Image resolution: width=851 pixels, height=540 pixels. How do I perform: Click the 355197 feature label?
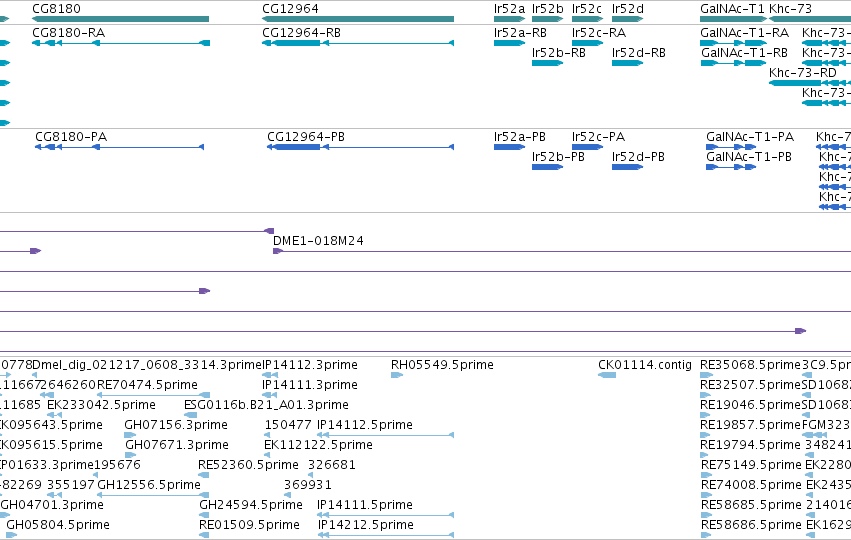tap(71, 485)
